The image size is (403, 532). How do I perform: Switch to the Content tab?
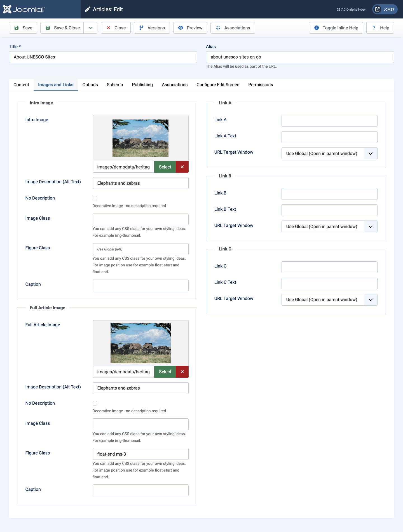[x=21, y=85]
